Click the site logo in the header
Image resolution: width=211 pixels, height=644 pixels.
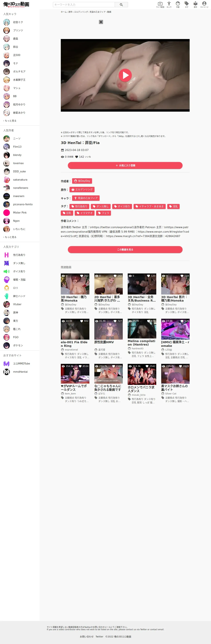pyautogui.click(x=16, y=4)
